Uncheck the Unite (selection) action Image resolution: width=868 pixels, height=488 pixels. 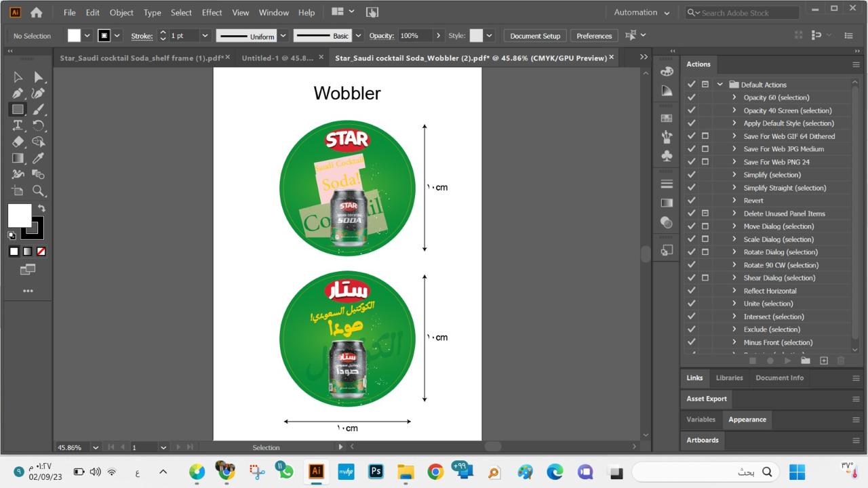691,304
